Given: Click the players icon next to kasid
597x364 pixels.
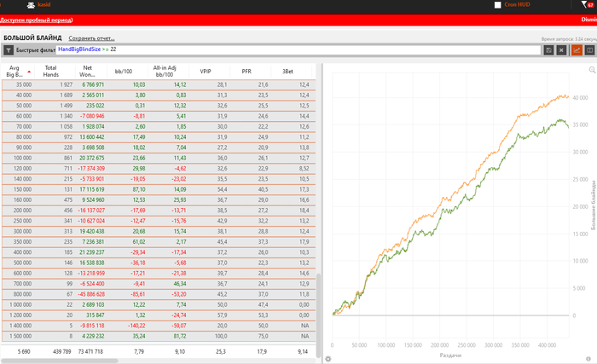Looking at the screenshot, I should coord(32,5).
